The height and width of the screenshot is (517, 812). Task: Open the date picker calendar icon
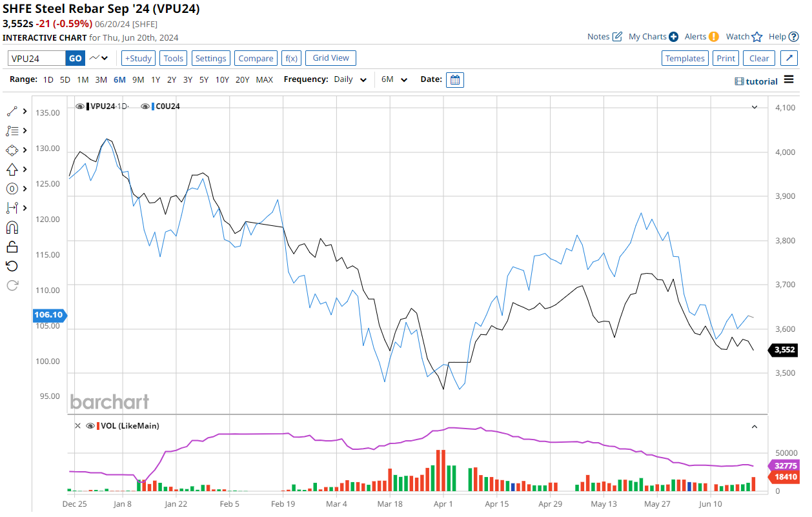tap(455, 80)
